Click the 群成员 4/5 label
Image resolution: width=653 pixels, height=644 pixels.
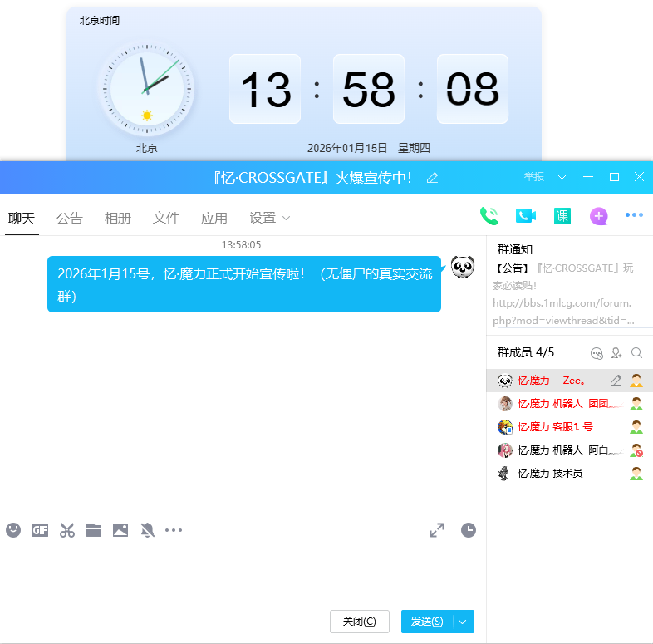point(526,352)
